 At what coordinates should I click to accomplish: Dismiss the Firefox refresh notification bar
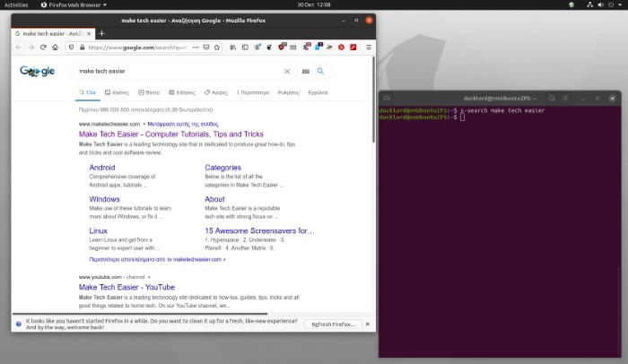tap(368, 324)
